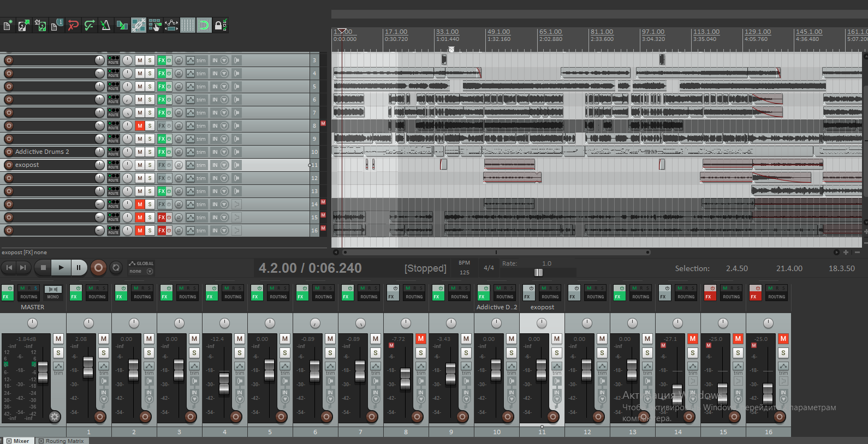Open the ROUTE button on exopost track
Screen dimensions: 868x444
pyautogui.click(x=113, y=165)
